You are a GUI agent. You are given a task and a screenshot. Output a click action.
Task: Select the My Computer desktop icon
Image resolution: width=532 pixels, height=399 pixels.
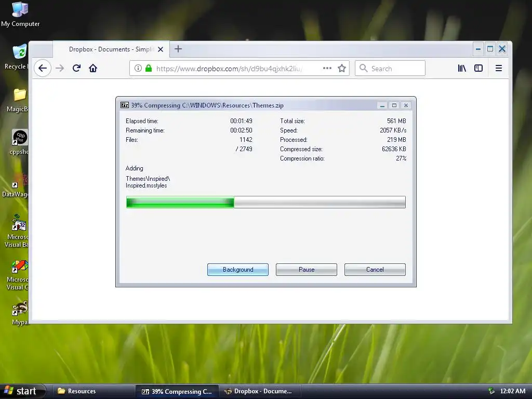click(x=20, y=14)
